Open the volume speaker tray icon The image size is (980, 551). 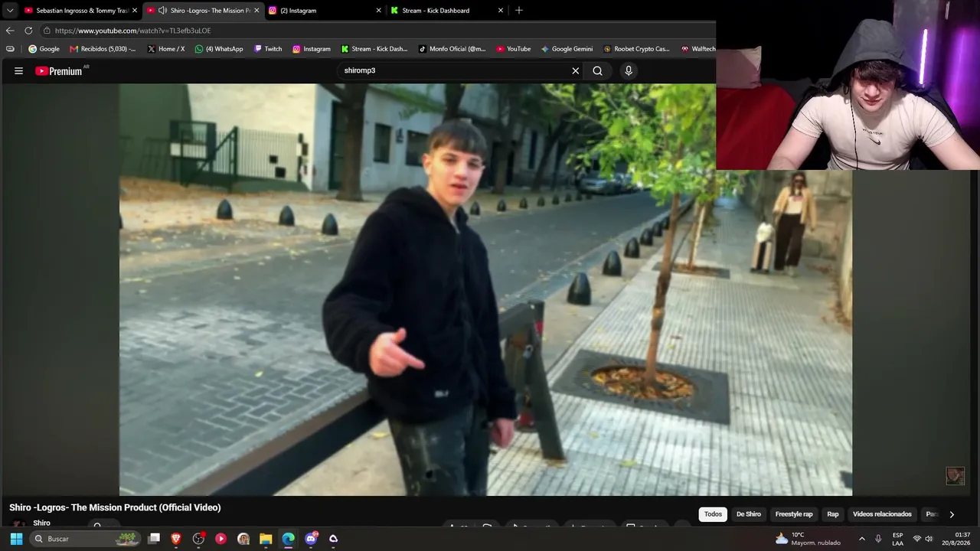(x=929, y=539)
